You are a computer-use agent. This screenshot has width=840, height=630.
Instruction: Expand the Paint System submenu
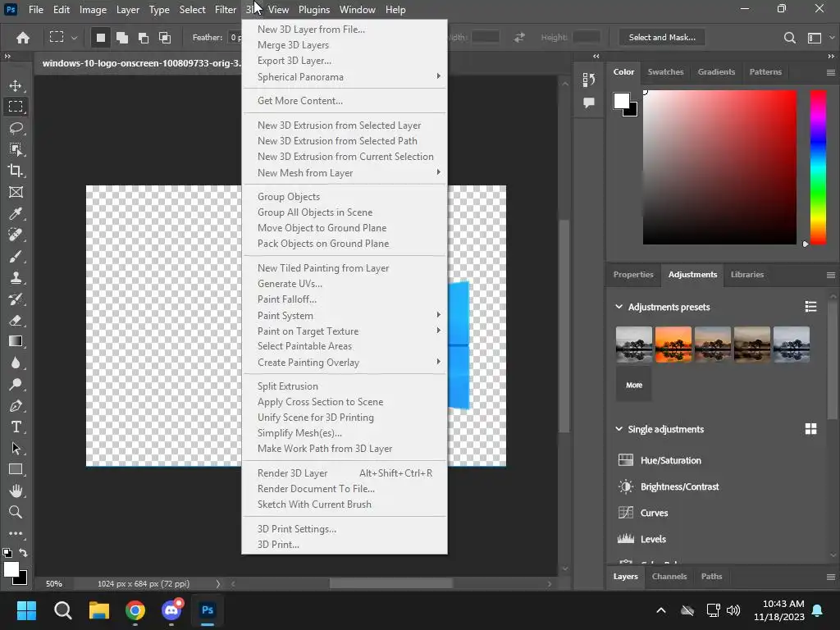point(345,315)
